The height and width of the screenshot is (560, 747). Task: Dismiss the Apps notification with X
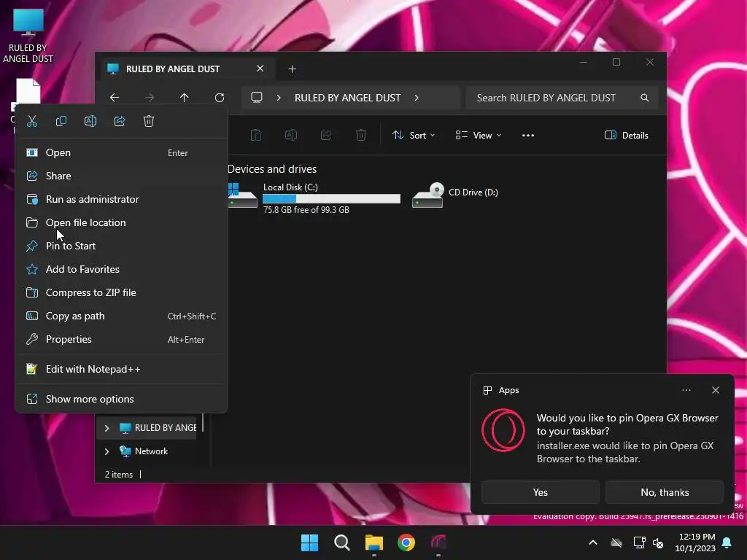[x=716, y=390]
